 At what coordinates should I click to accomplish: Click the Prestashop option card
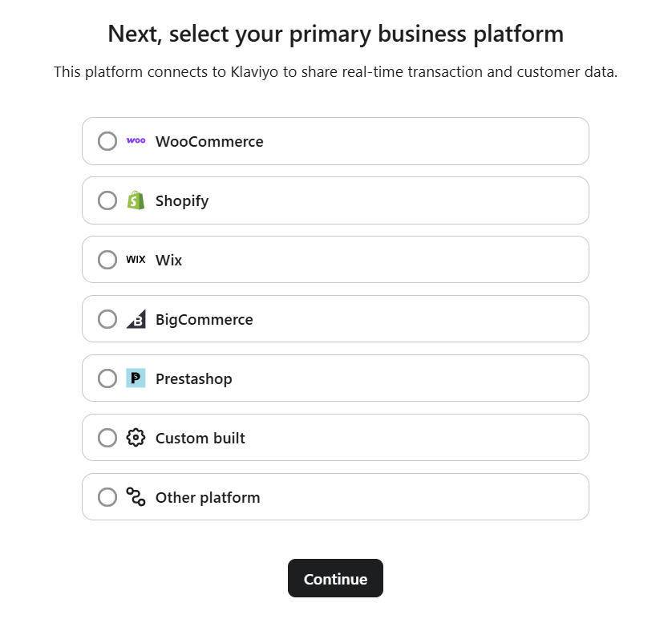[x=335, y=378]
